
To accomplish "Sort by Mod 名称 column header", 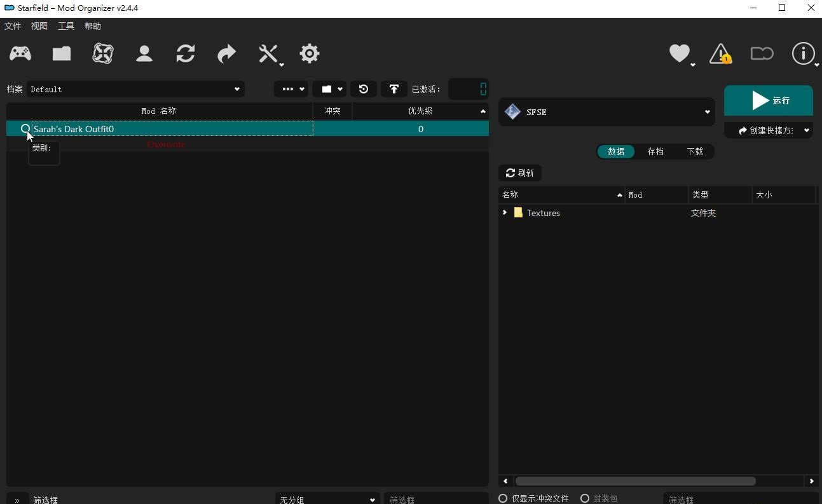I will (160, 111).
